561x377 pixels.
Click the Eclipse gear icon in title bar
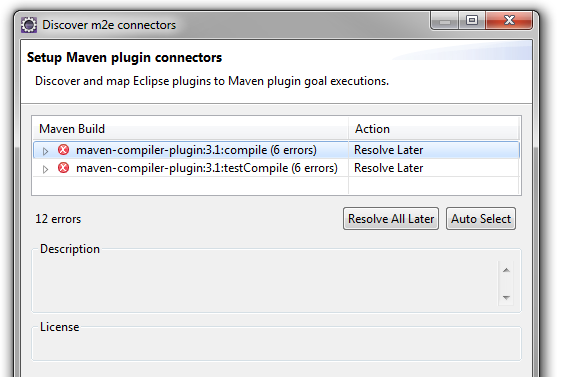29,25
